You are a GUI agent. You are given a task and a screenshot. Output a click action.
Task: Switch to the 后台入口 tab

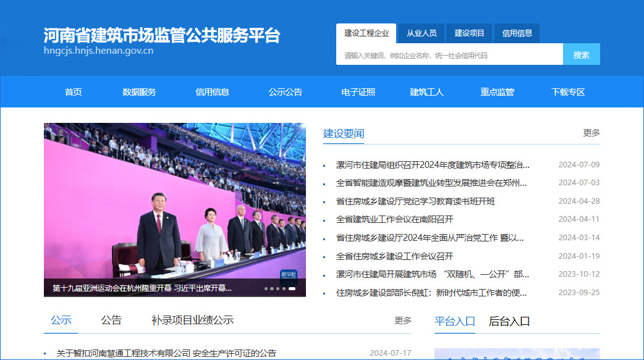click(509, 322)
